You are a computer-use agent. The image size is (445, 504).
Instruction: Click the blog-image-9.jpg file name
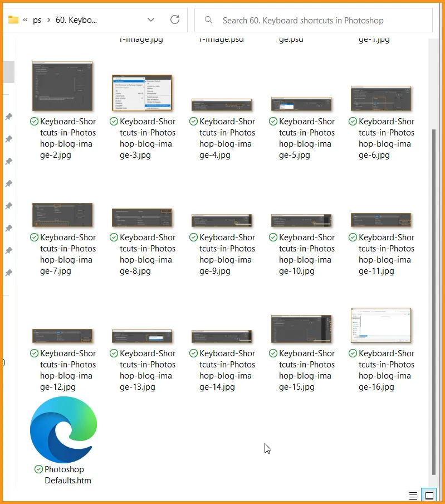click(x=227, y=254)
